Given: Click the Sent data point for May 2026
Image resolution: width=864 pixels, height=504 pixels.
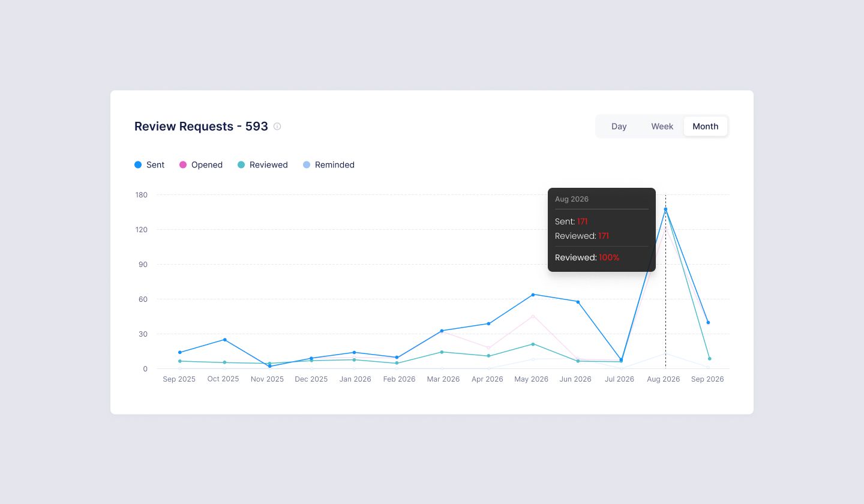Looking at the screenshot, I should pyautogui.click(x=533, y=295).
